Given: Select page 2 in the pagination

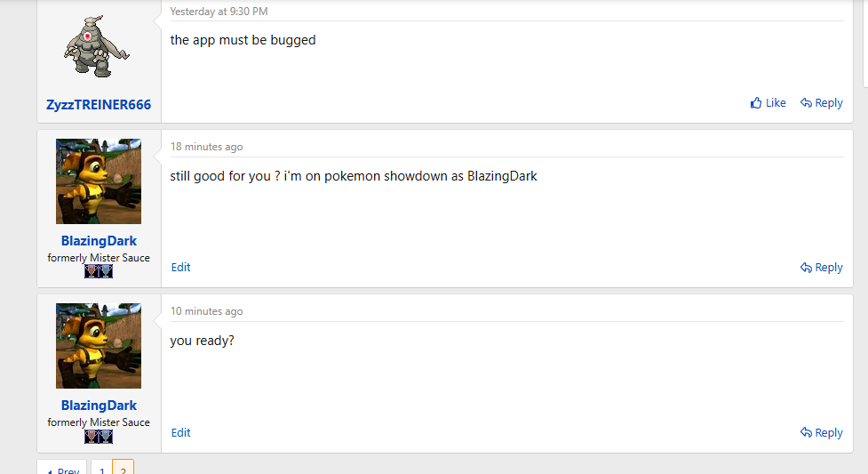Looking at the screenshot, I should point(123,468).
